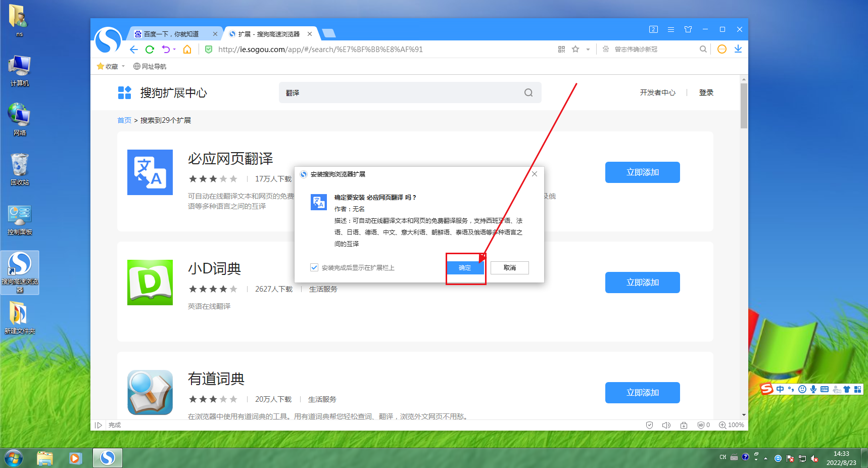Viewport: 868px width, 468px height.
Task: Click 立即添加 for 小D词典
Action: 643,283
